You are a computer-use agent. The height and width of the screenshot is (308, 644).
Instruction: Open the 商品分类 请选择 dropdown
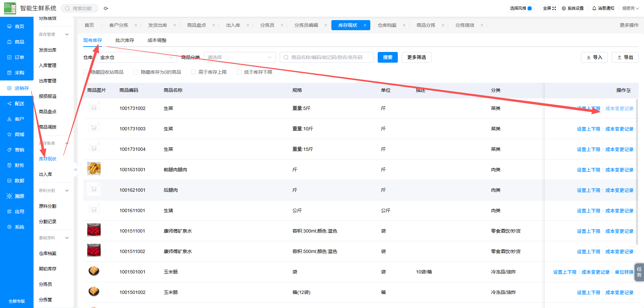[x=240, y=57]
